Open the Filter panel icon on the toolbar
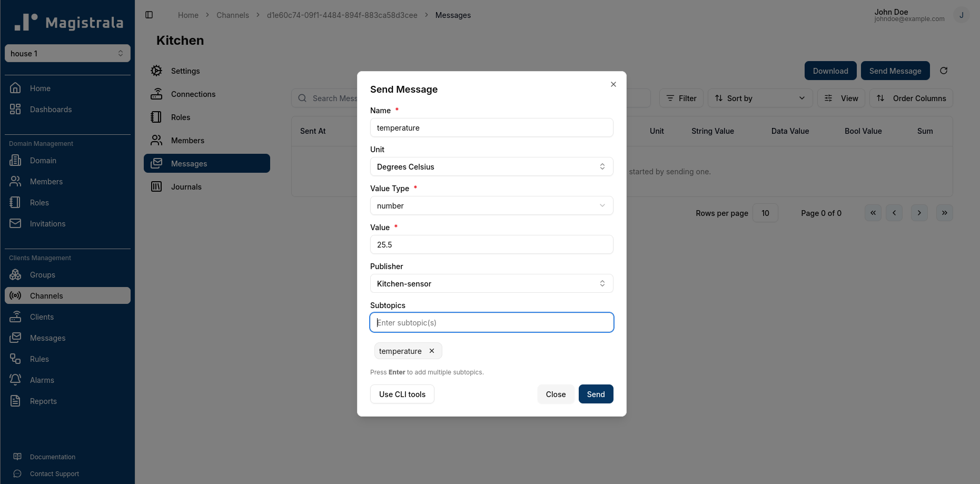This screenshot has height=484, width=980. click(x=670, y=98)
